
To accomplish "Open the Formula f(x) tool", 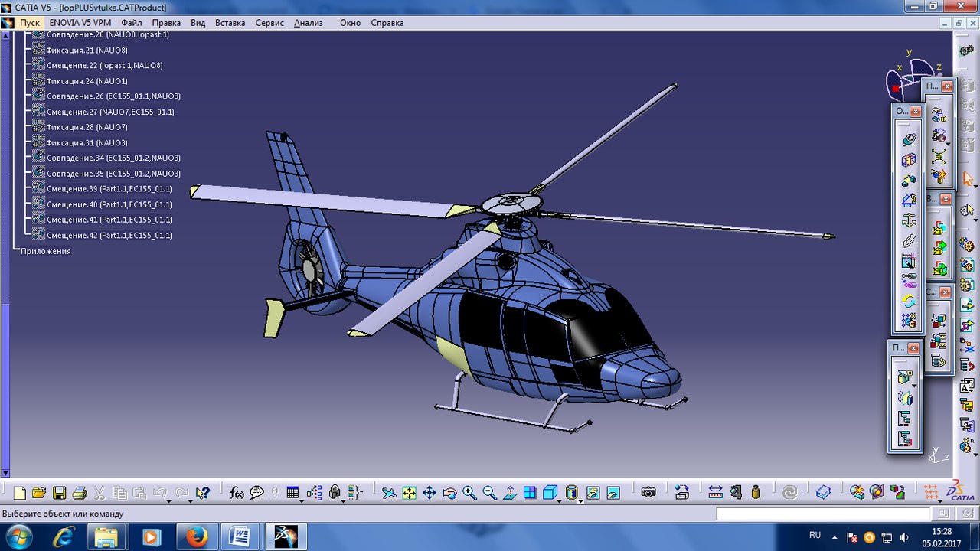I will (x=237, y=493).
